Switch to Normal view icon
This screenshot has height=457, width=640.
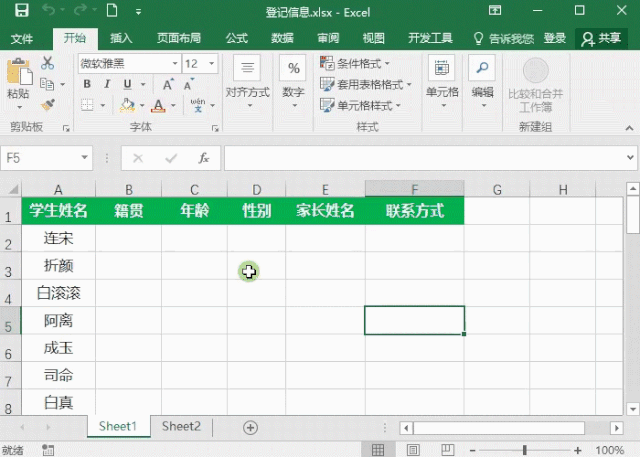[378, 450]
